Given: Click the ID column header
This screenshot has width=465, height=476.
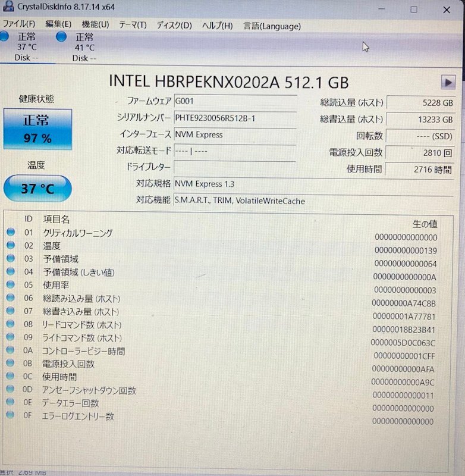Looking at the screenshot, I should pos(29,219).
